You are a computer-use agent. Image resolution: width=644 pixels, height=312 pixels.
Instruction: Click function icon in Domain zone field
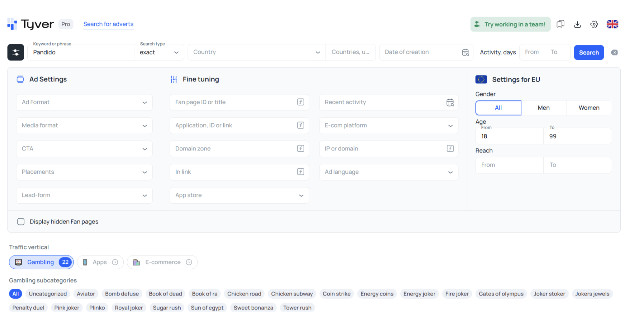(x=301, y=149)
